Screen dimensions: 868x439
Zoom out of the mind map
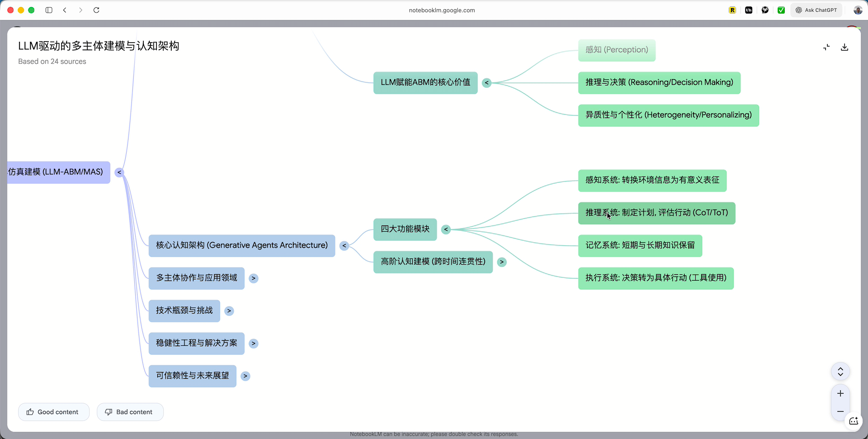point(840,411)
